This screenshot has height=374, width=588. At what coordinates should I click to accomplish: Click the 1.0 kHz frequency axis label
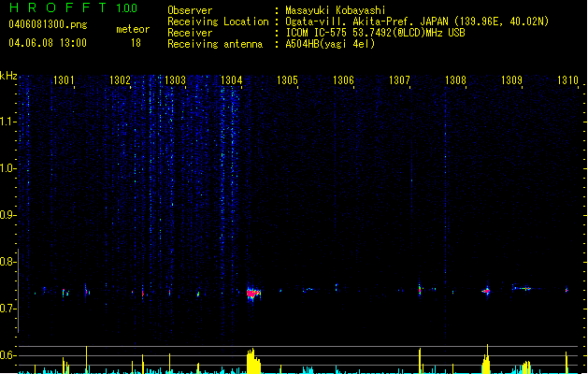tap(7, 168)
